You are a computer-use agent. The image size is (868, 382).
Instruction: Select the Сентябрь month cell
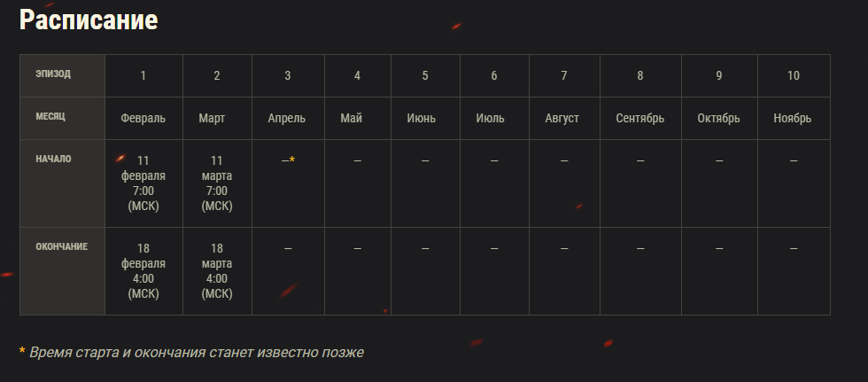click(x=640, y=119)
